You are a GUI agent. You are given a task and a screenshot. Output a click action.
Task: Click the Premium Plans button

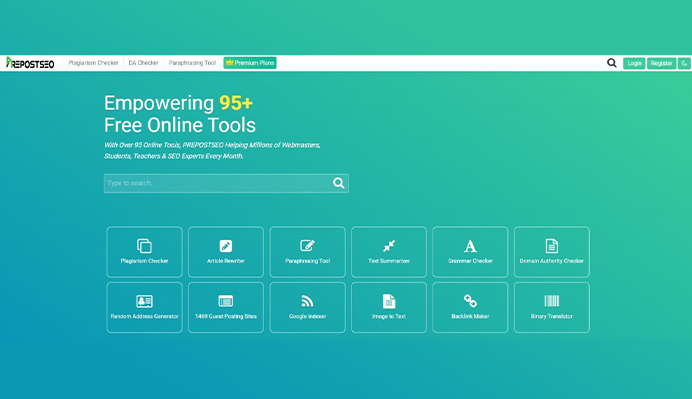tap(250, 63)
